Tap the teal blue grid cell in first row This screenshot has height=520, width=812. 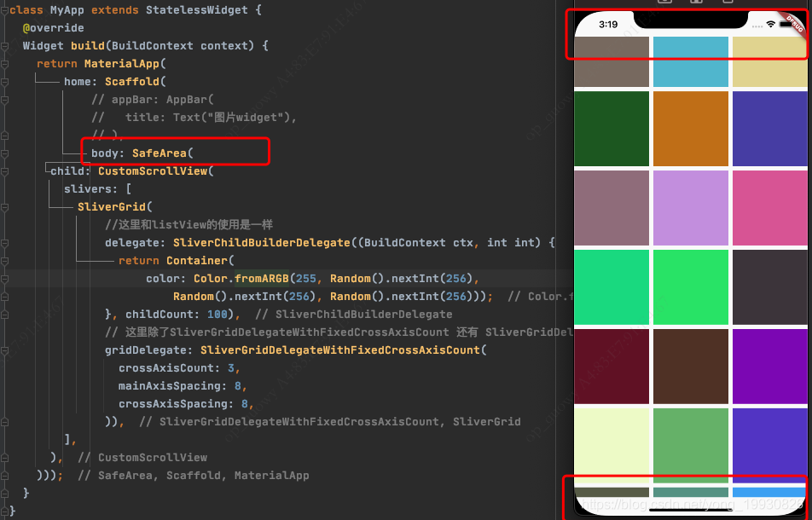tap(690, 61)
